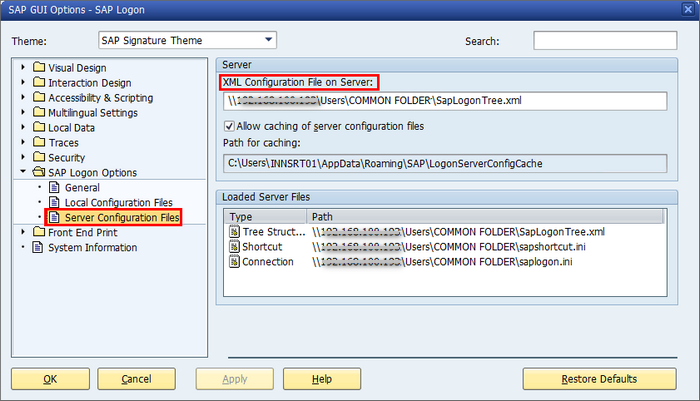Click the Restore Defaults button
Screen dimensions: 700x401
600,379
